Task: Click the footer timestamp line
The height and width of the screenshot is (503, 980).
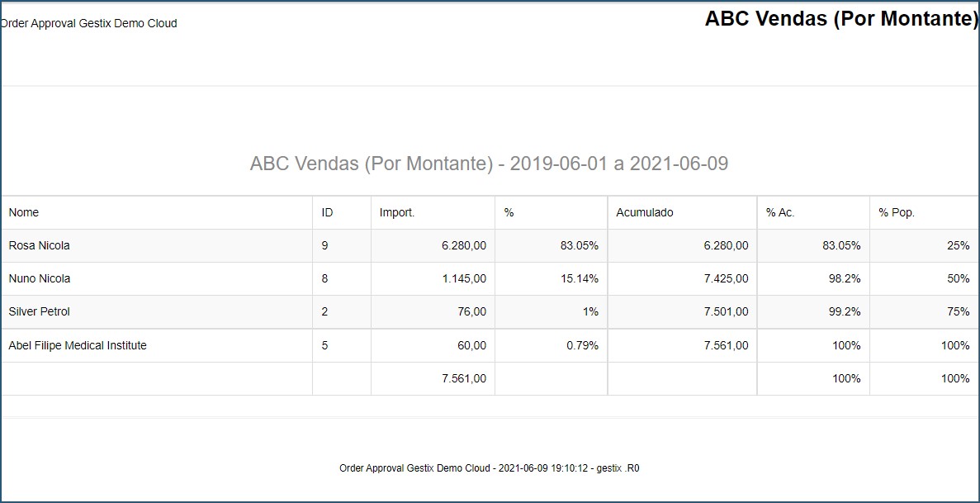Action: click(x=490, y=468)
